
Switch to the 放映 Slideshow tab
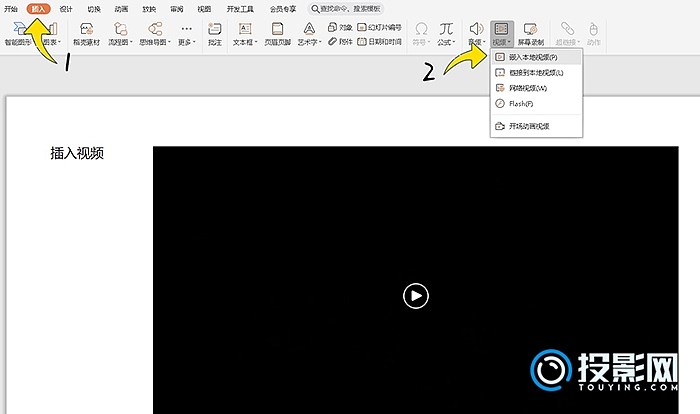coord(149,9)
